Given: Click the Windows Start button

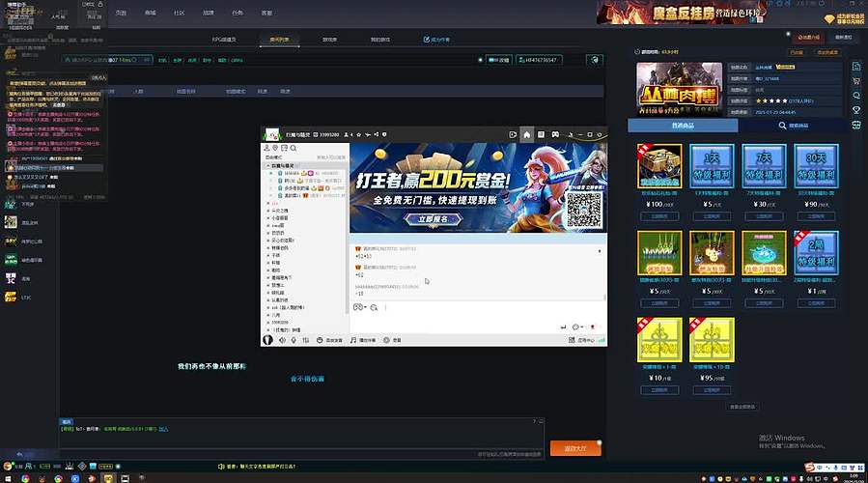Looking at the screenshot, I should coord(8,478).
